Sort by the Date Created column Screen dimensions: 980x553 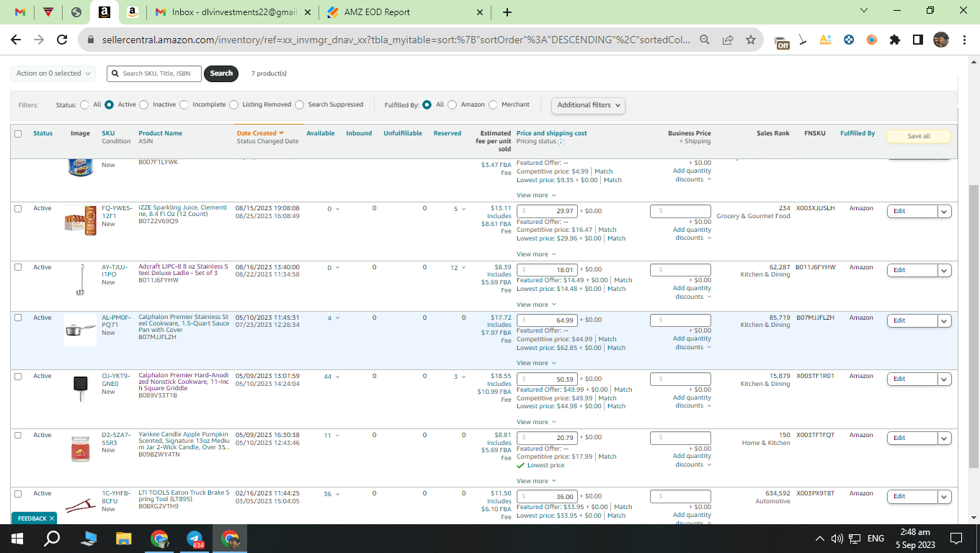coord(260,133)
